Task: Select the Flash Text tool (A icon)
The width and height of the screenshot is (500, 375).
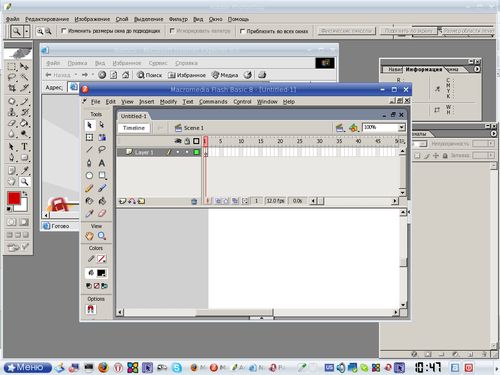Action: [x=102, y=163]
